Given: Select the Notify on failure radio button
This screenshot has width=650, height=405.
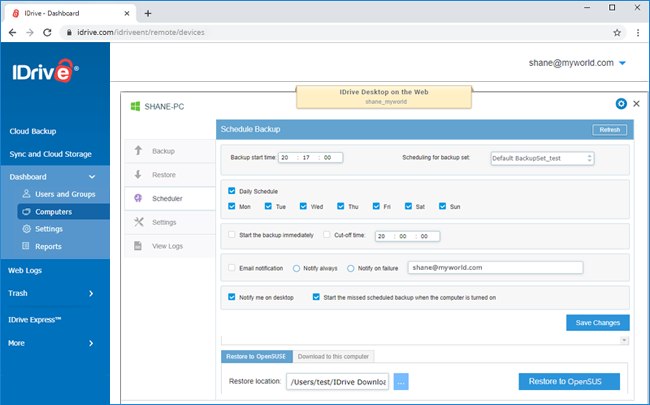Looking at the screenshot, I should point(351,268).
